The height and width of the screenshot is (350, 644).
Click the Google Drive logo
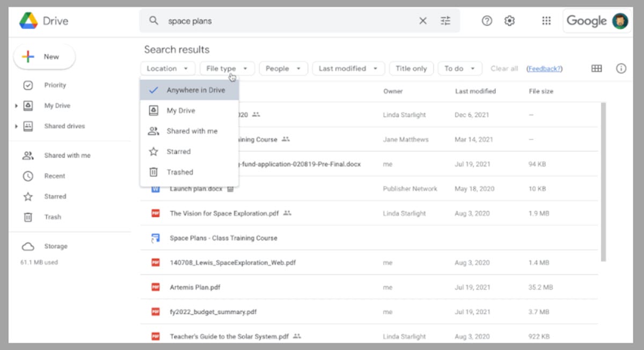pyautogui.click(x=28, y=21)
